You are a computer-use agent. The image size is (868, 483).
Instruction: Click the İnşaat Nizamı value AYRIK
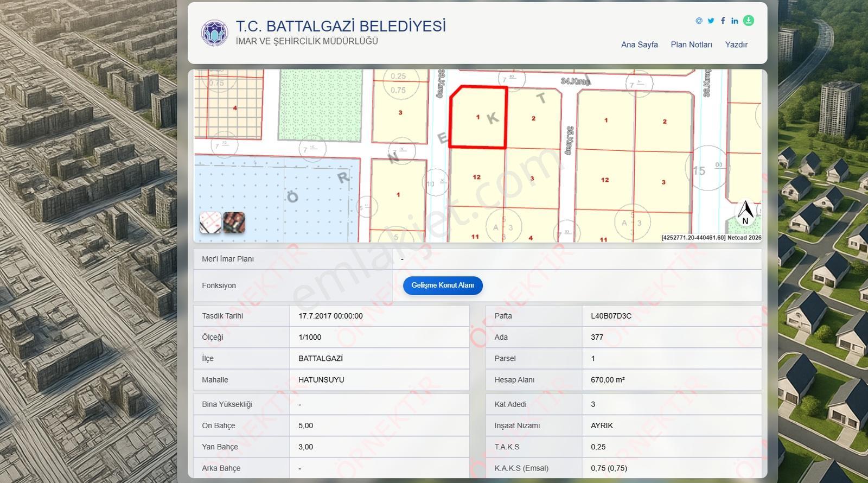(602, 425)
